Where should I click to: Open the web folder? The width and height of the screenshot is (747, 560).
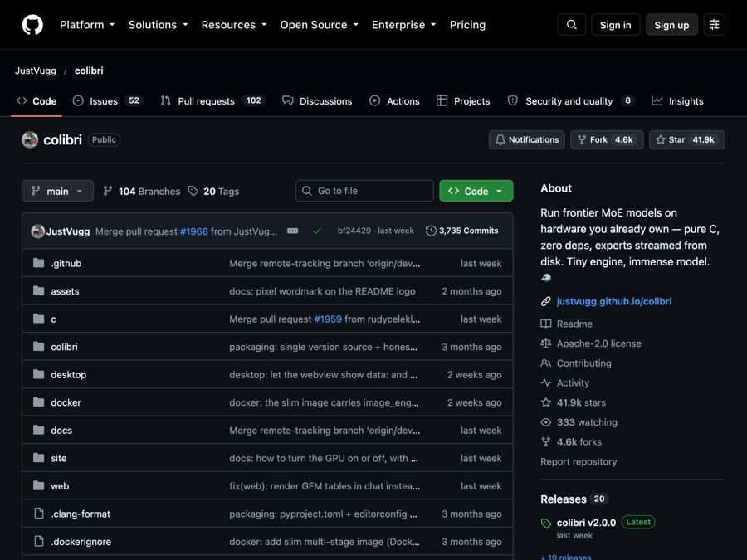point(60,485)
